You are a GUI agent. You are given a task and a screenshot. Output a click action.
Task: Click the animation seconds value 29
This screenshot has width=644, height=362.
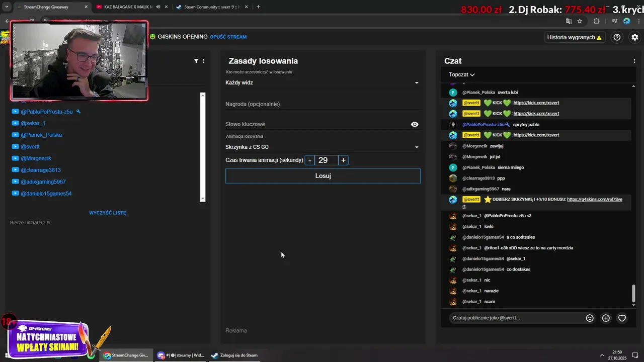[x=326, y=160]
